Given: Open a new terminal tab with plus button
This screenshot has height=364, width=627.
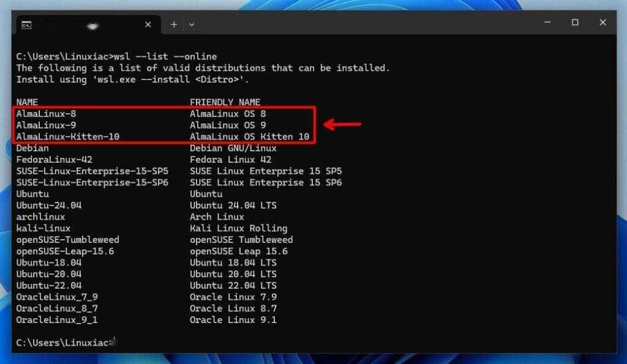Looking at the screenshot, I should (173, 24).
